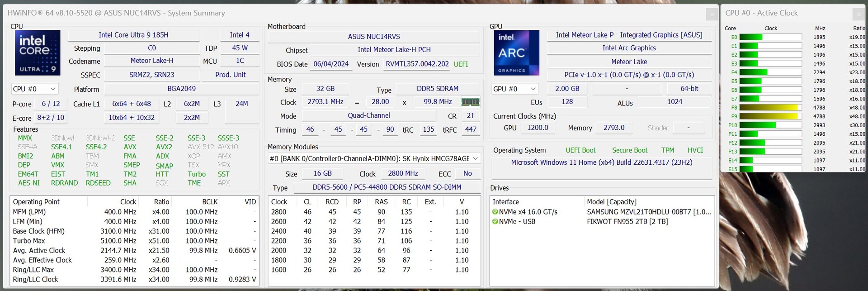
Task: Click the AES-NI feature label
Action: click(x=29, y=183)
